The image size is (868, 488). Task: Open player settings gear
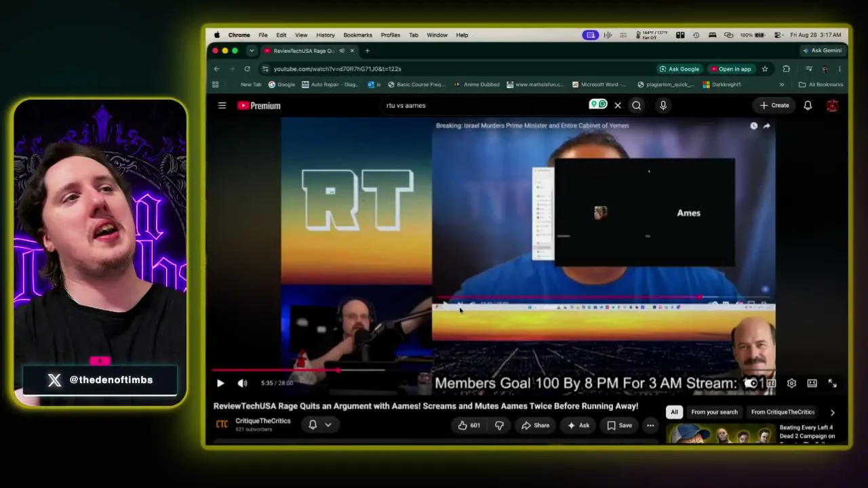click(x=791, y=383)
